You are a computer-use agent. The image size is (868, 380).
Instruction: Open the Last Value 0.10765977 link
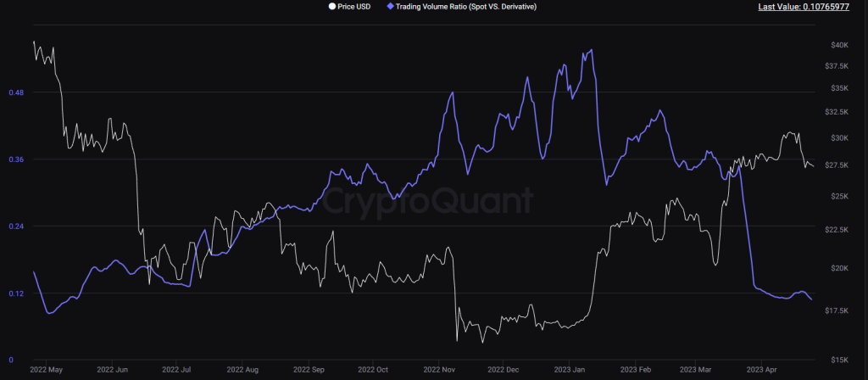804,7
